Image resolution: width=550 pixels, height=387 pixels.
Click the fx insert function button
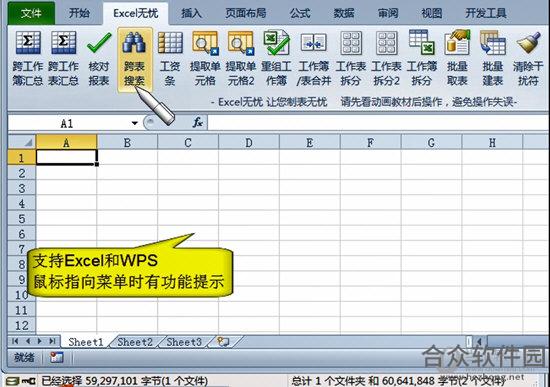(x=197, y=122)
